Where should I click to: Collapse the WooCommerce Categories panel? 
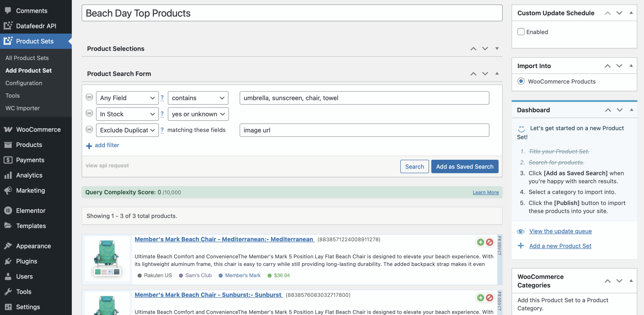[x=631, y=281]
